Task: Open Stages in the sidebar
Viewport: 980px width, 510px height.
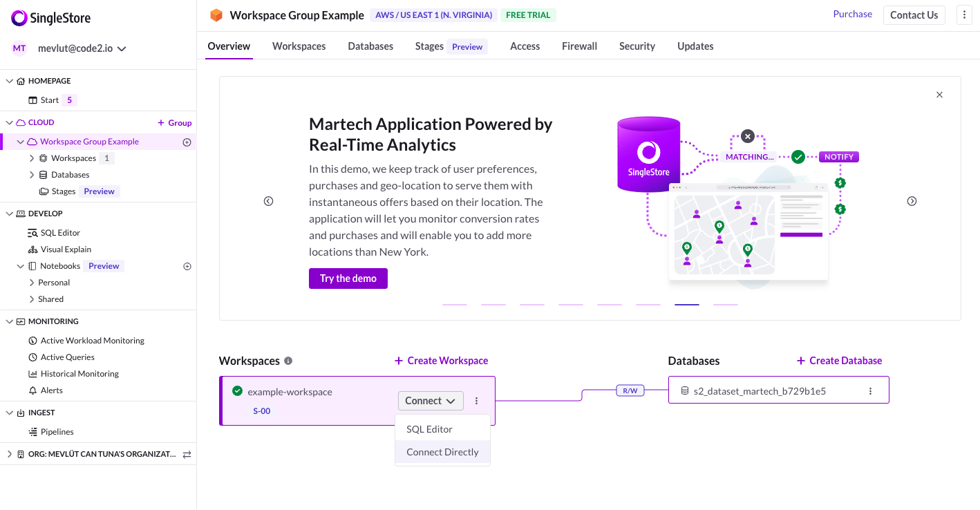Action: tap(63, 191)
